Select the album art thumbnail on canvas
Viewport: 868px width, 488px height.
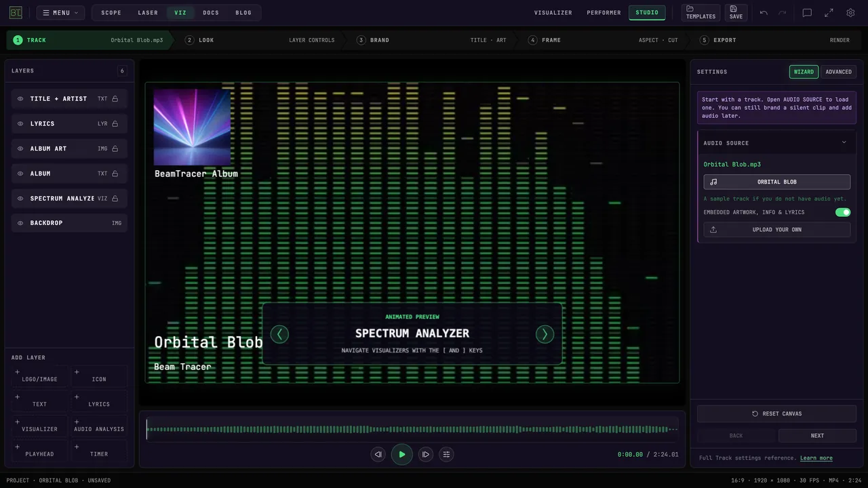pyautogui.click(x=192, y=127)
